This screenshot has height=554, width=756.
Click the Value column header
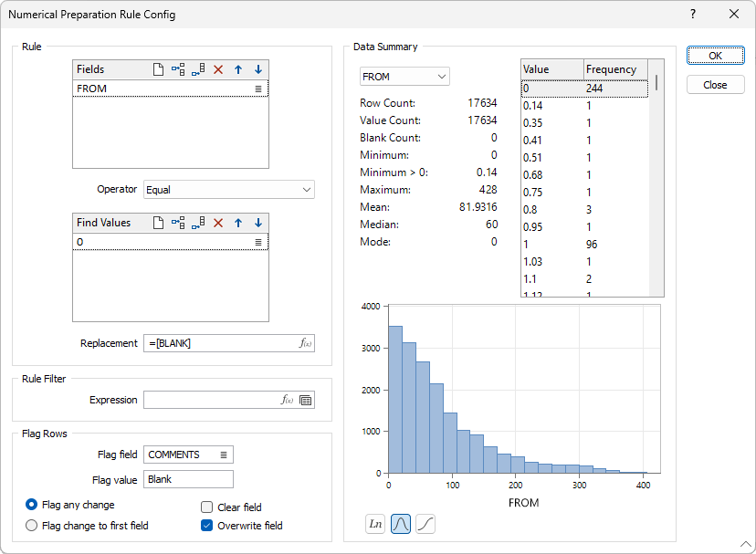coord(551,69)
